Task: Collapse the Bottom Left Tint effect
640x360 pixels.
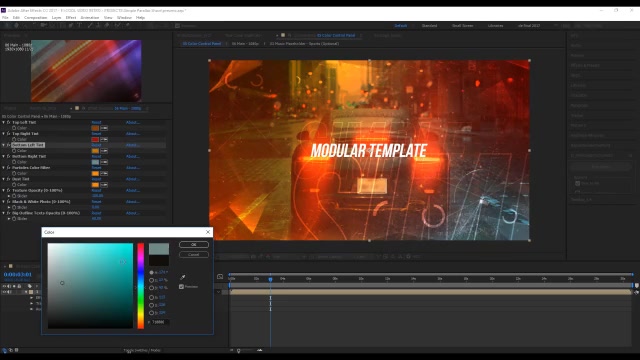Action: 4,145
